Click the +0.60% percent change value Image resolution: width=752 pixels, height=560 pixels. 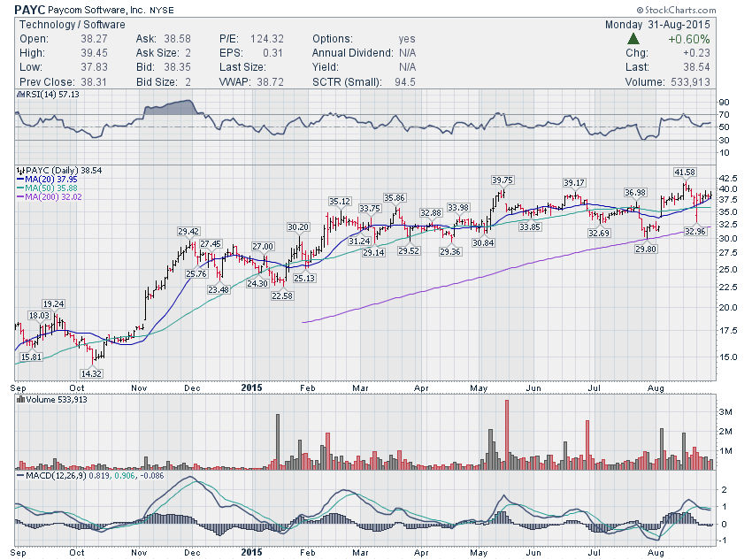pyautogui.click(x=688, y=39)
